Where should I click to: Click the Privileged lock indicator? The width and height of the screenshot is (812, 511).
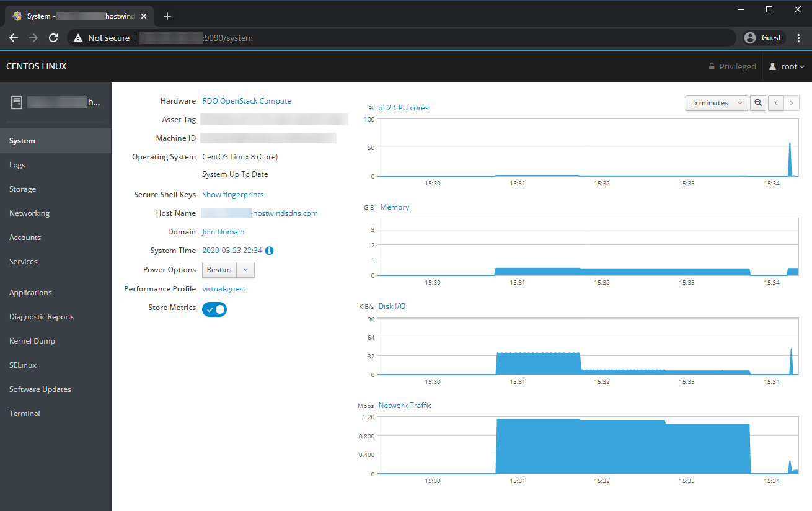[732, 66]
